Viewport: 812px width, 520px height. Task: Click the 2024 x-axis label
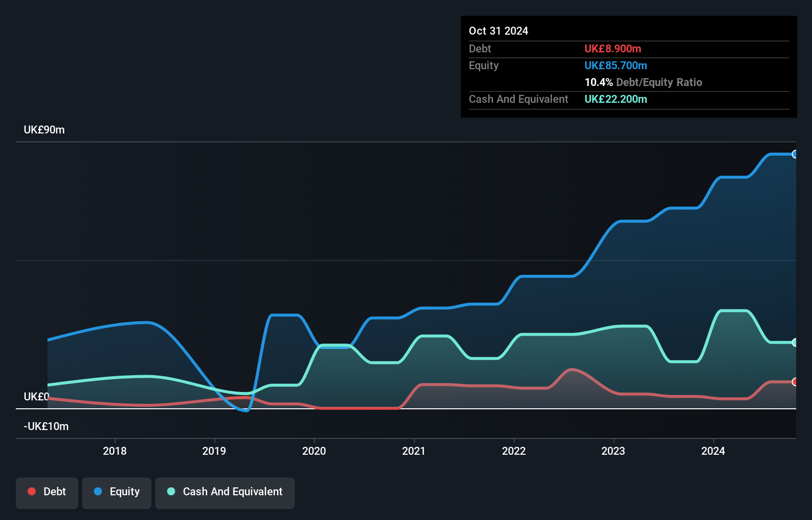click(x=713, y=451)
